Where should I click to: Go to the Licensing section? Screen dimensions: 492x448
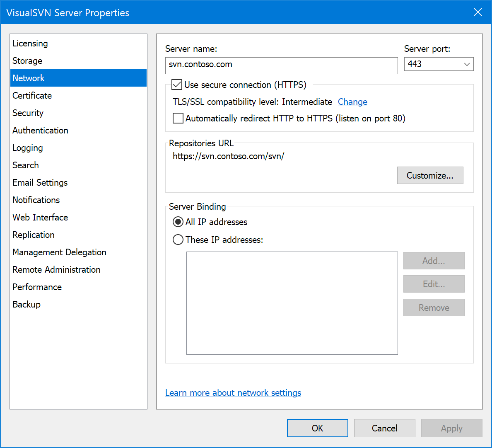pos(30,44)
